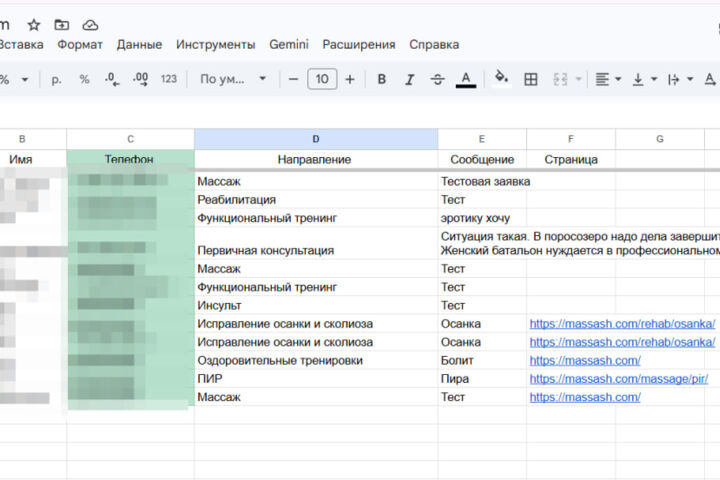Open vertical align dropdown
720x480 pixels.
(644, 79)
